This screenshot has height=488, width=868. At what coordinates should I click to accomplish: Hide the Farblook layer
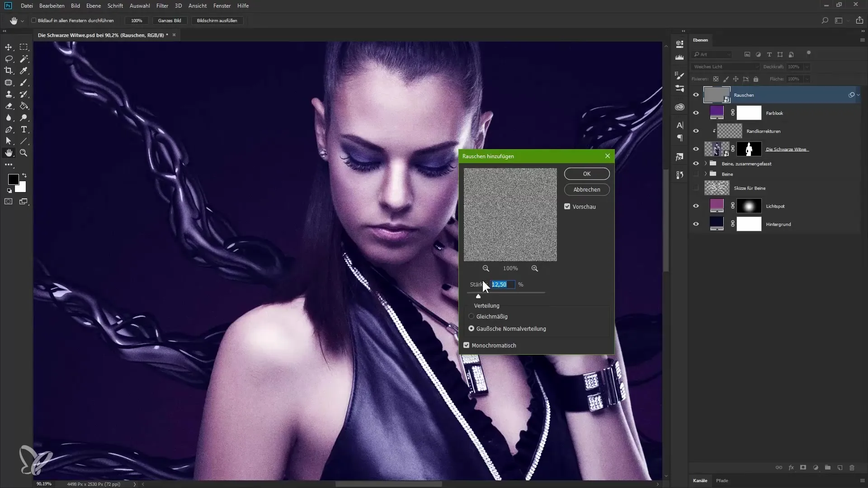pos(696,113)
